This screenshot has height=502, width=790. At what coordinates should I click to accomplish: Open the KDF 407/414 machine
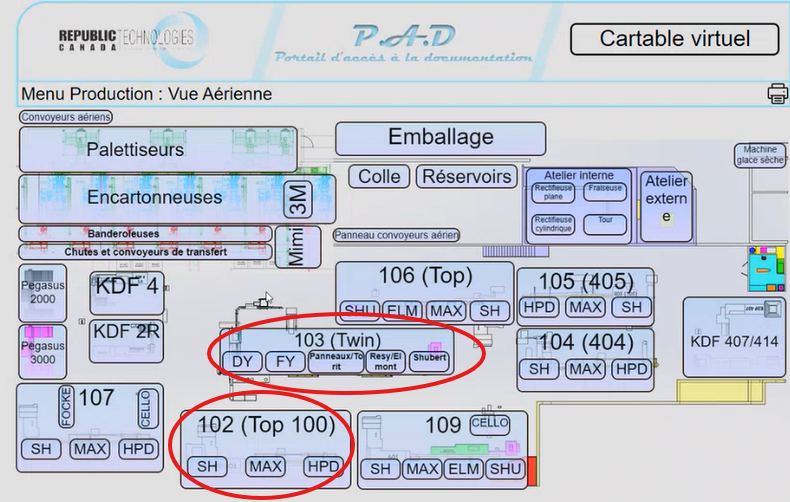pos(733,342)
